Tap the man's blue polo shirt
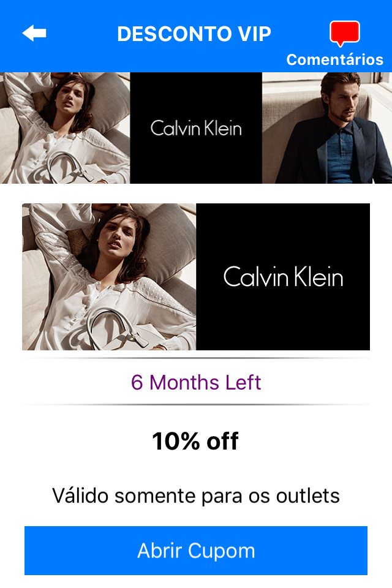392x588 pixels. pos(339,154)
